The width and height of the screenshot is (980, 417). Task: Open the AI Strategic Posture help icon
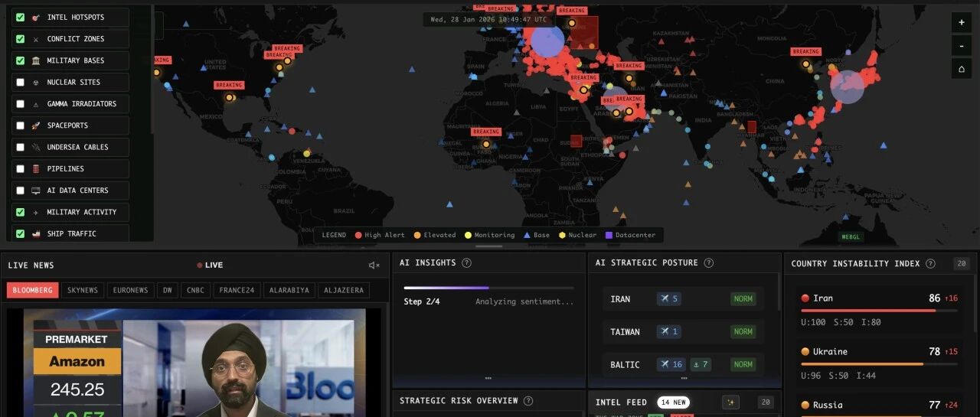pos(709,263)
